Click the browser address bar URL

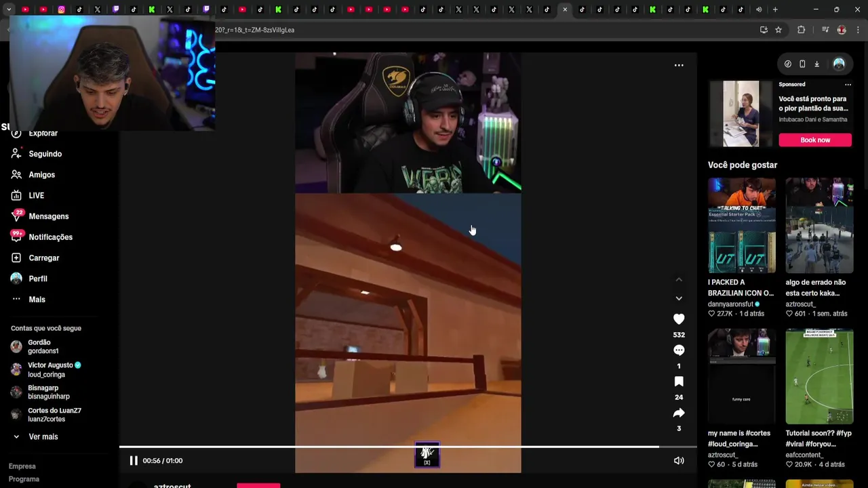(255, 30)
